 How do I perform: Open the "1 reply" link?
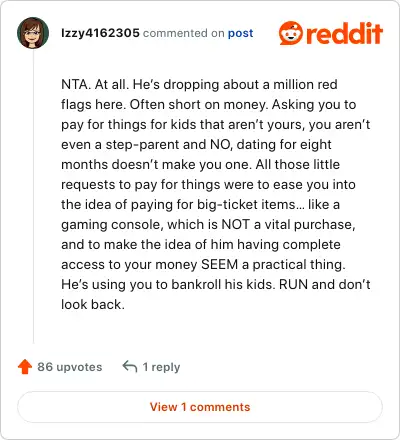click(x=161, y=367)
